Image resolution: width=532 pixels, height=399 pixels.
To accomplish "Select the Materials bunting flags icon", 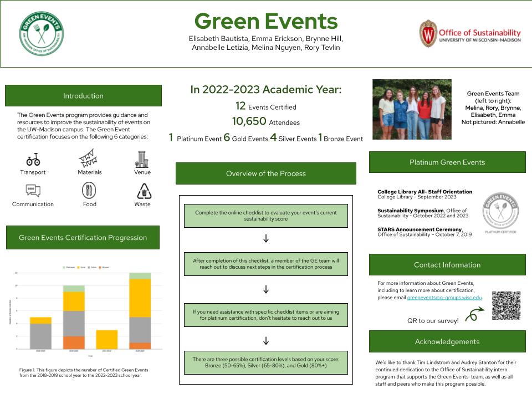I will click(x=88, y=158).
